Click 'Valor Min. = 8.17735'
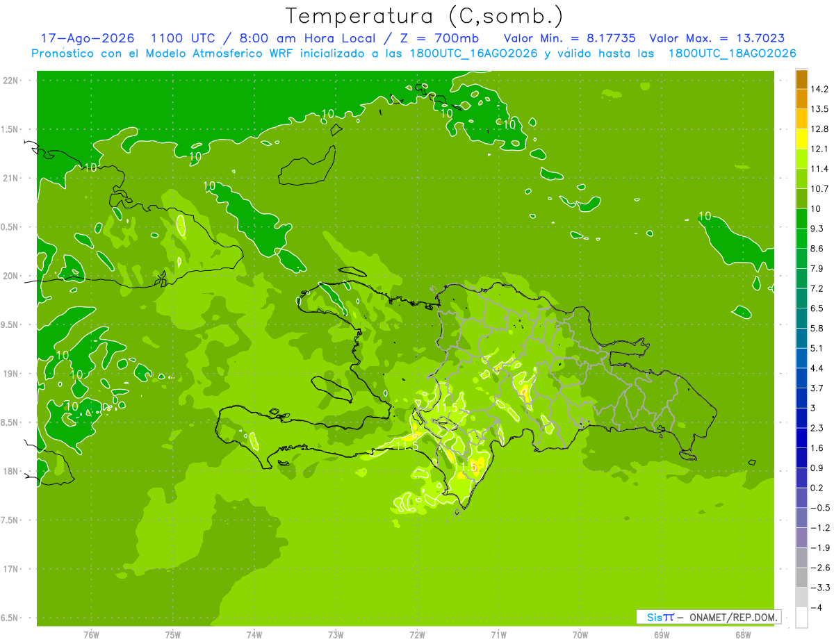The image size is (834, 644). [569, 38]
